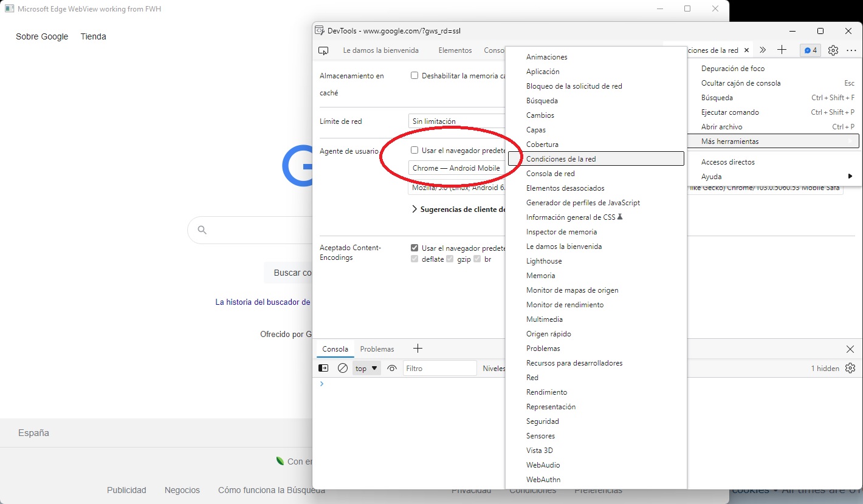Add a new drawer tab with the plus icon

click(418, 349)
